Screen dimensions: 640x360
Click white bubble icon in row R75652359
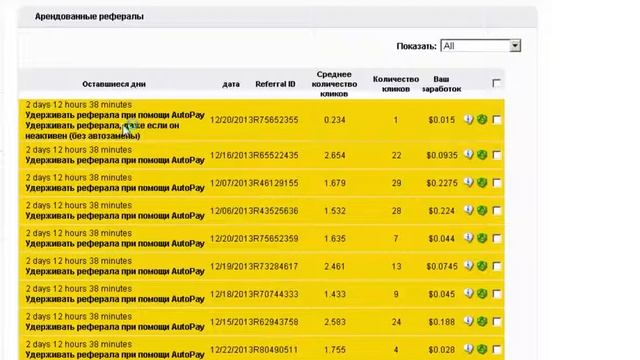click(x=469, y=238)
